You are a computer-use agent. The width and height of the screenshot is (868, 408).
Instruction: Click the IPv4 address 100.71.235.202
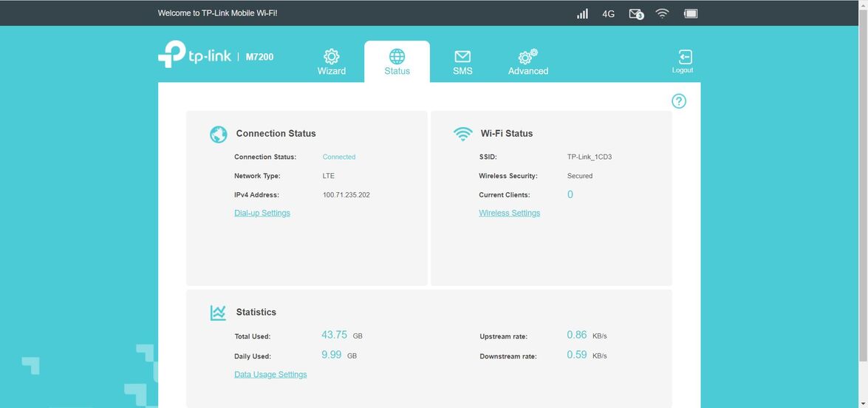[346, 195]
